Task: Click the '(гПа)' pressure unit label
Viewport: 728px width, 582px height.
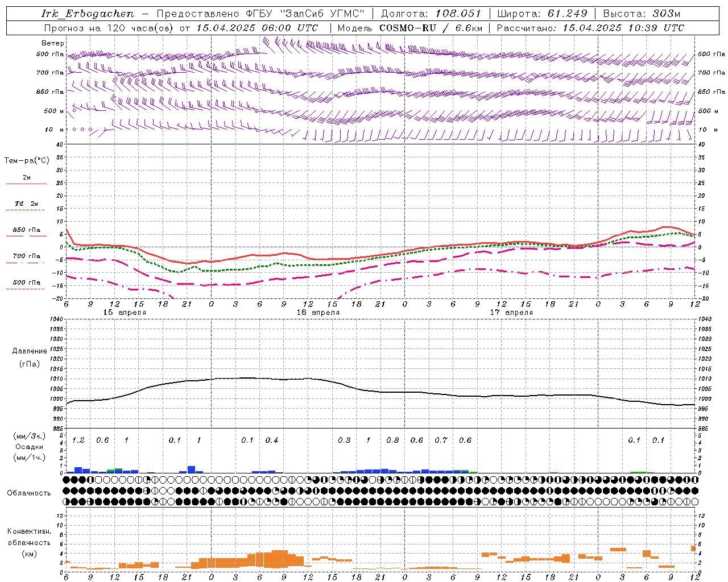Action: (30, 364)
